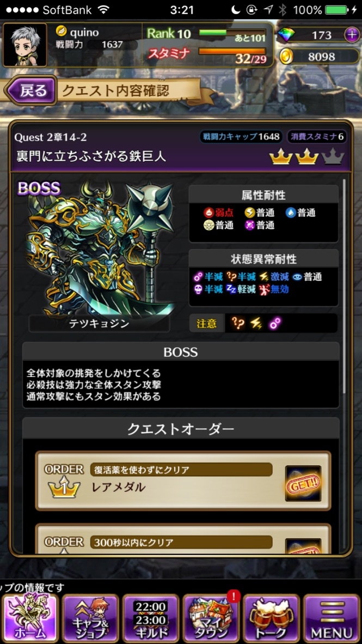Open マイタウン town icon with alert
The height and width of the screenshot is (644, 362).
point(211,618)
